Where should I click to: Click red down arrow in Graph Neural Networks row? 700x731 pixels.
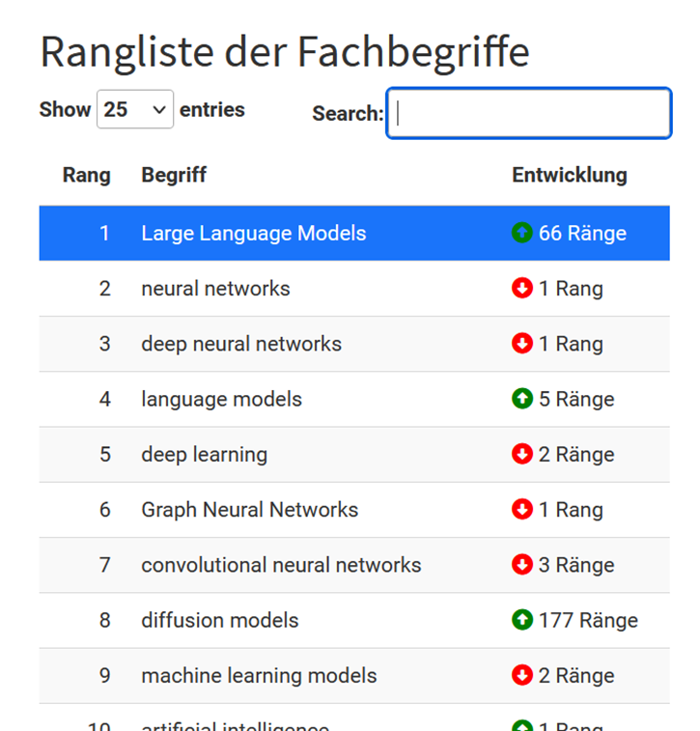[x=522, y=510]
